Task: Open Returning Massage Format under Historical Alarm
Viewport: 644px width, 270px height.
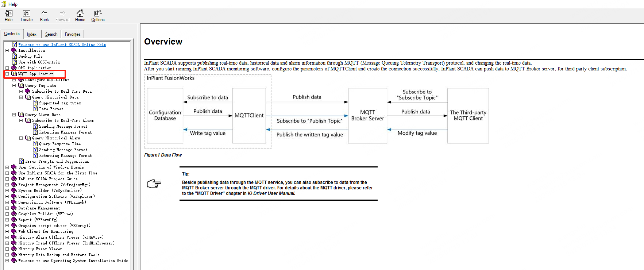Action: 65,155
